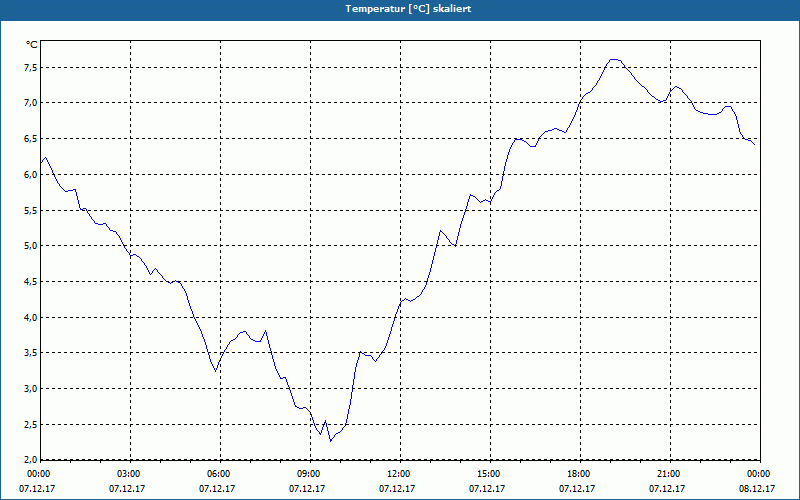Select the 18:00 time label
The image size is (800, 500).
[580, 474]
